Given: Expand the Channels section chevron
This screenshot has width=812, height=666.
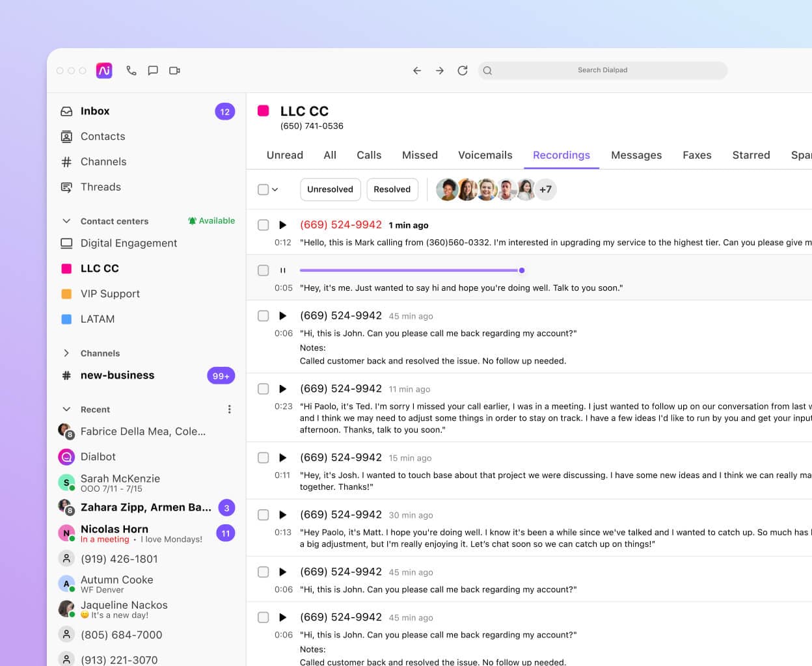Looking at the screenshot, I should click(66, 353).
